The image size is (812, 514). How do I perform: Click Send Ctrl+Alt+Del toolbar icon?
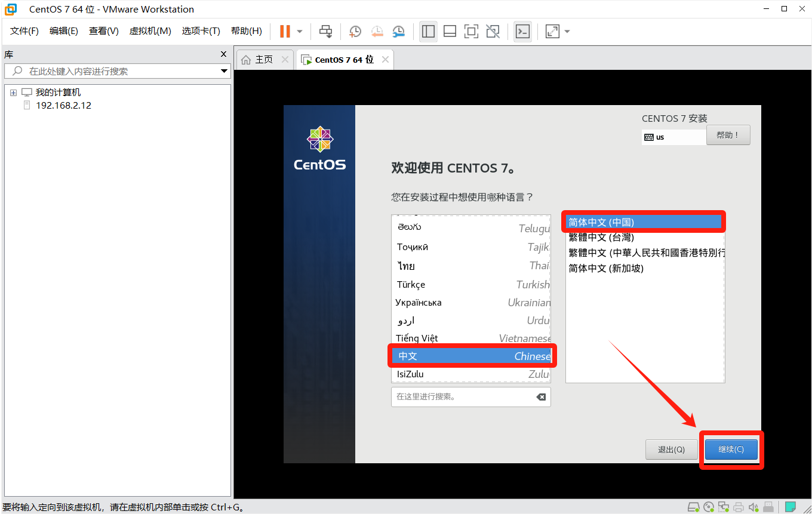[325, 31]
